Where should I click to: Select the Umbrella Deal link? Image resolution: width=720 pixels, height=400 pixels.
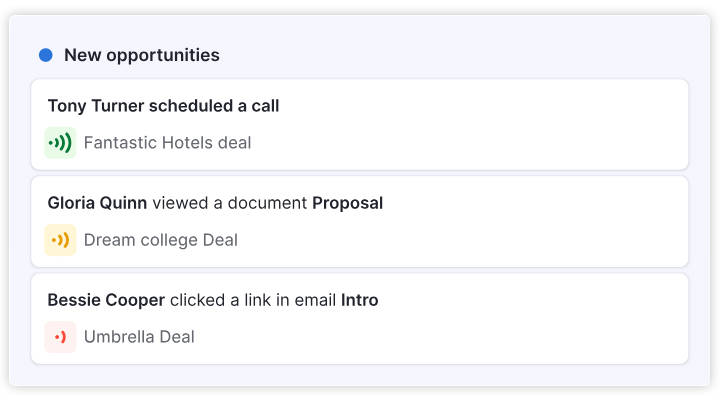tap(139, 337)
